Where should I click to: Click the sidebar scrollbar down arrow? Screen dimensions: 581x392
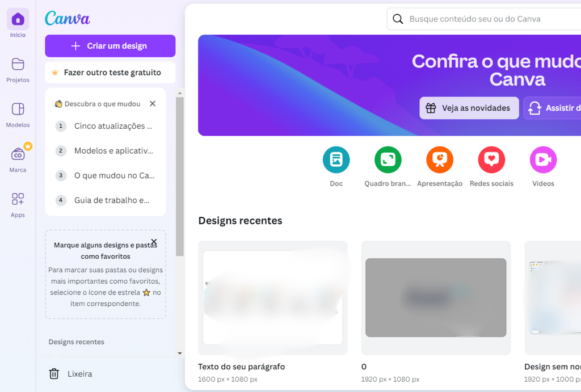tap(180, 353)
